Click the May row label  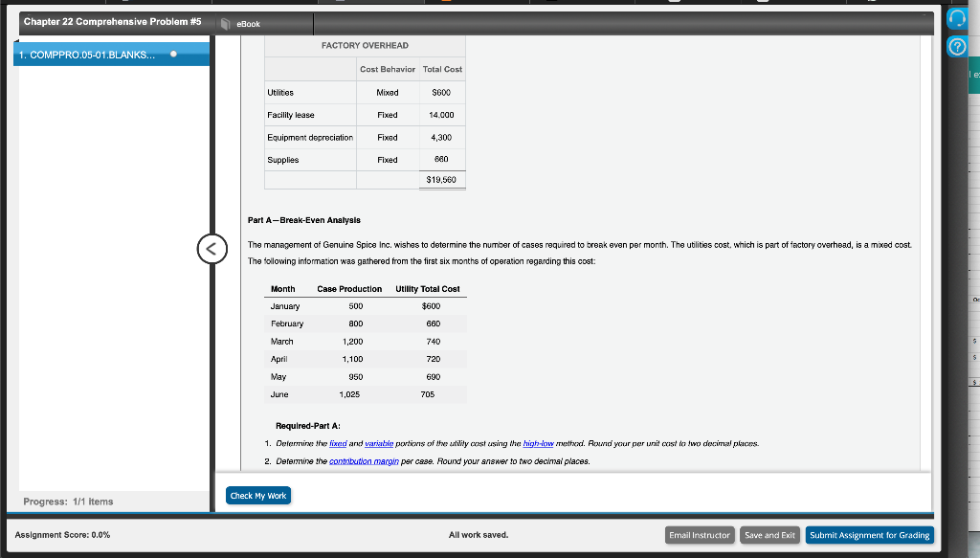278,377
